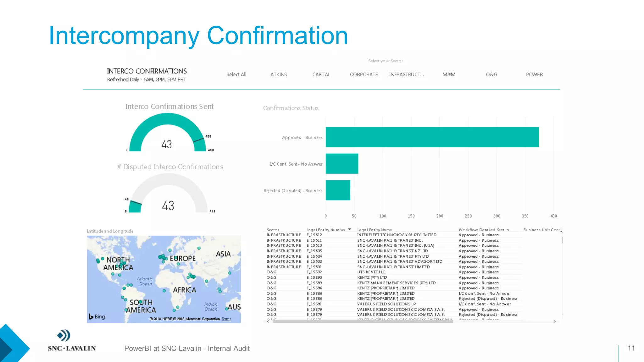This screenshot has width=644, height=362.
Task: Click the Sector column header
Action: 273,230
